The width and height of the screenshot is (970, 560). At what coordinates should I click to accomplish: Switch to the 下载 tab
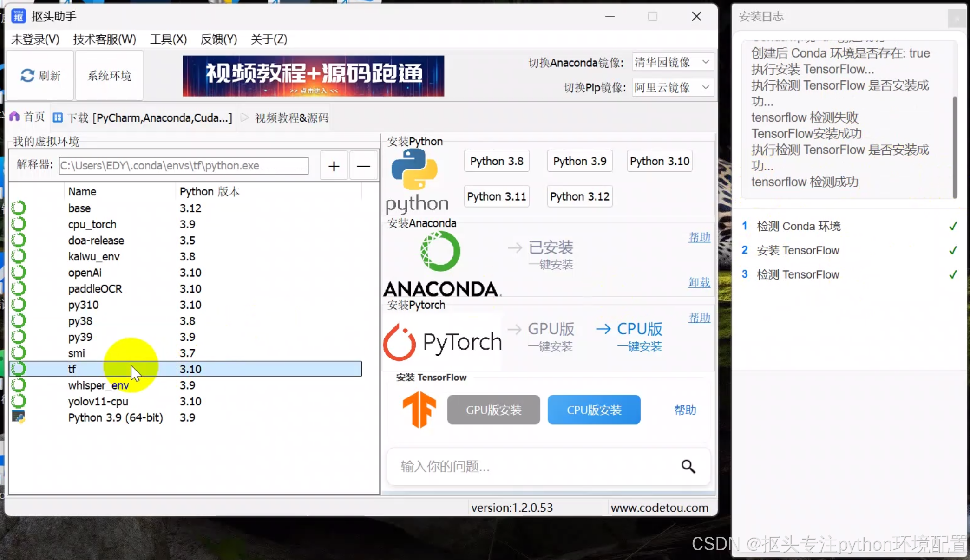coord(143,117)
